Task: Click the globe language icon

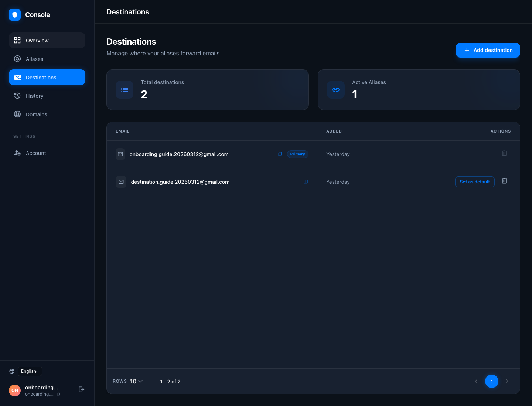Action: pyautogui.click(x=12, y=371)
